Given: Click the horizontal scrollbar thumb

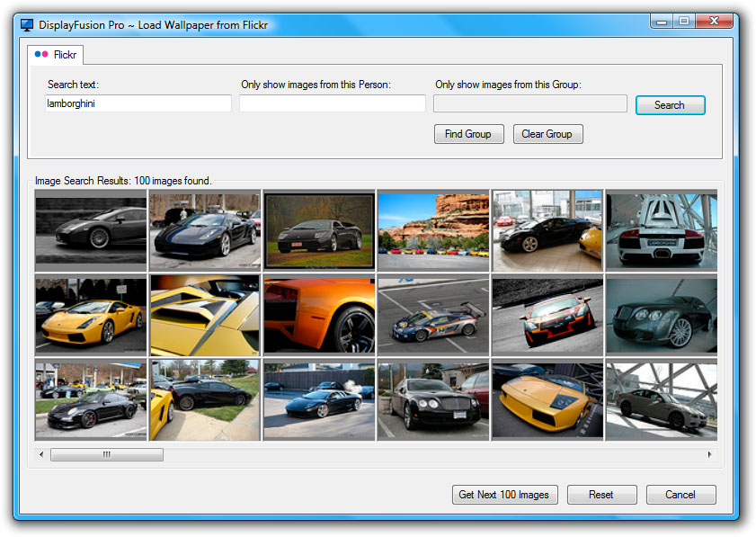Looking at the screenshot, I should pos(106,455).
